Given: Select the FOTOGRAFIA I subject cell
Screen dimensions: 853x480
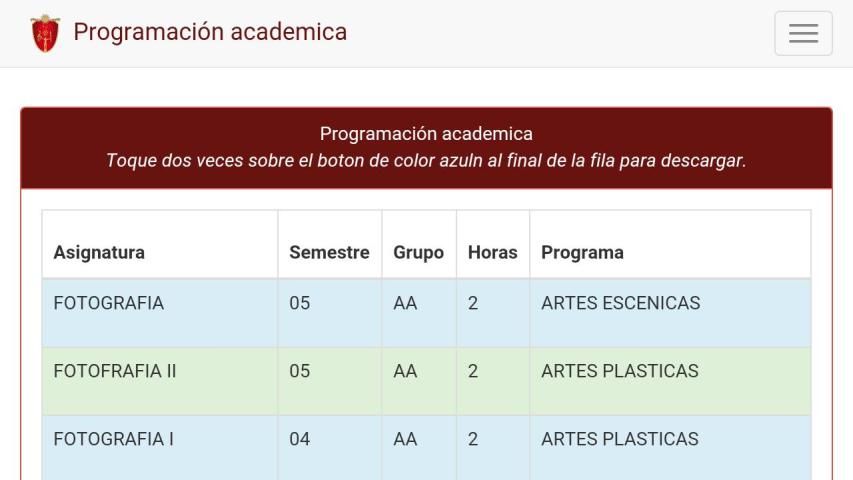Looking at the screenshot, I should point(113,439).
